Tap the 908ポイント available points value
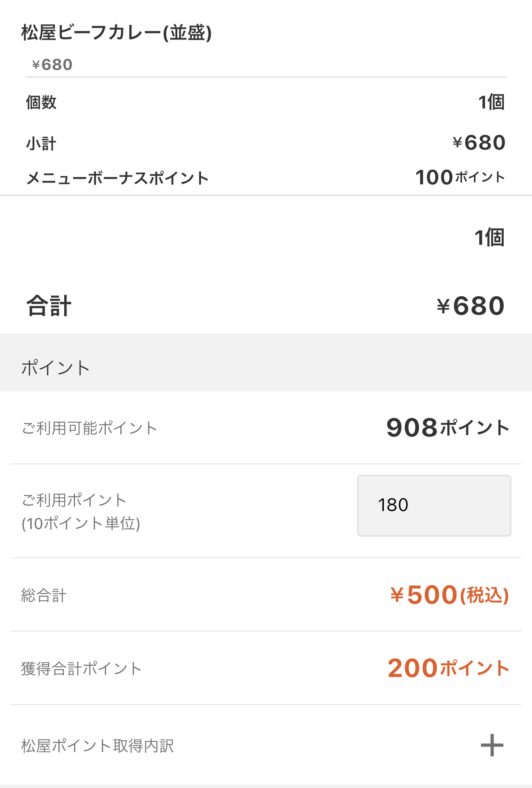This screenshot has height=788, width=532. point(448,428)
